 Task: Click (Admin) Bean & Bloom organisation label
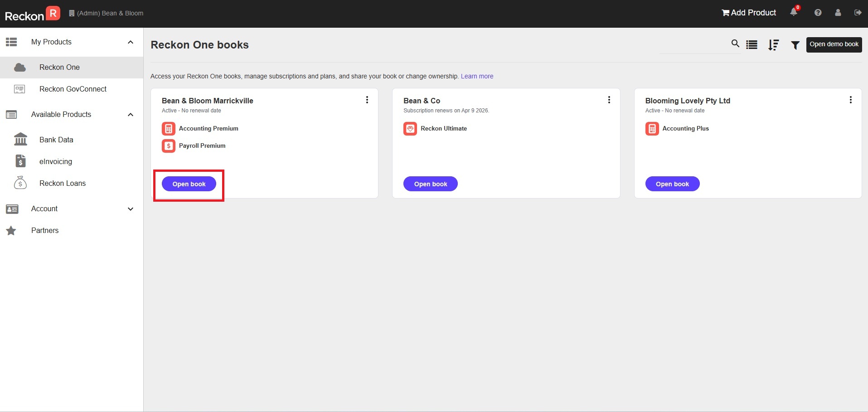pyautogui.click(x=106, y=13)
